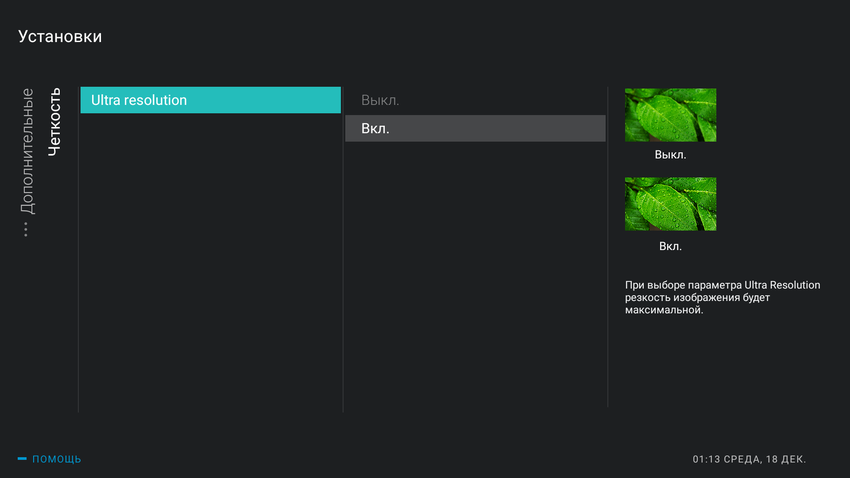Image resolution: width=850 pixels, height=478 pixels.
Task: Open ПОМОЩЬ help link
Action: coord(56,459)
